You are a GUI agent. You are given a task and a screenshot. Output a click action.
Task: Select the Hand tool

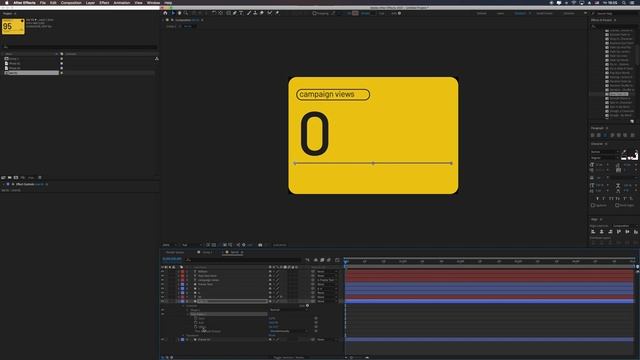pyautogui.click(x=179, y=13)
